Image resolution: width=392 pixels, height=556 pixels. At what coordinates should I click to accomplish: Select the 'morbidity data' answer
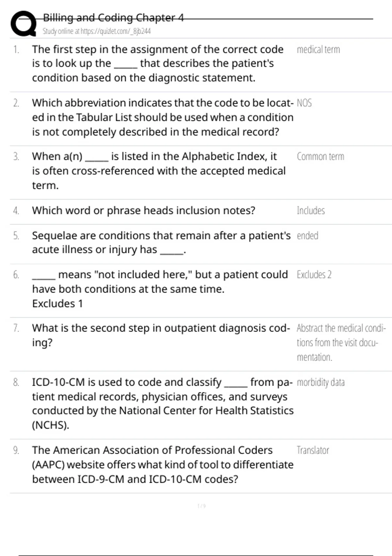pos(320,382)
